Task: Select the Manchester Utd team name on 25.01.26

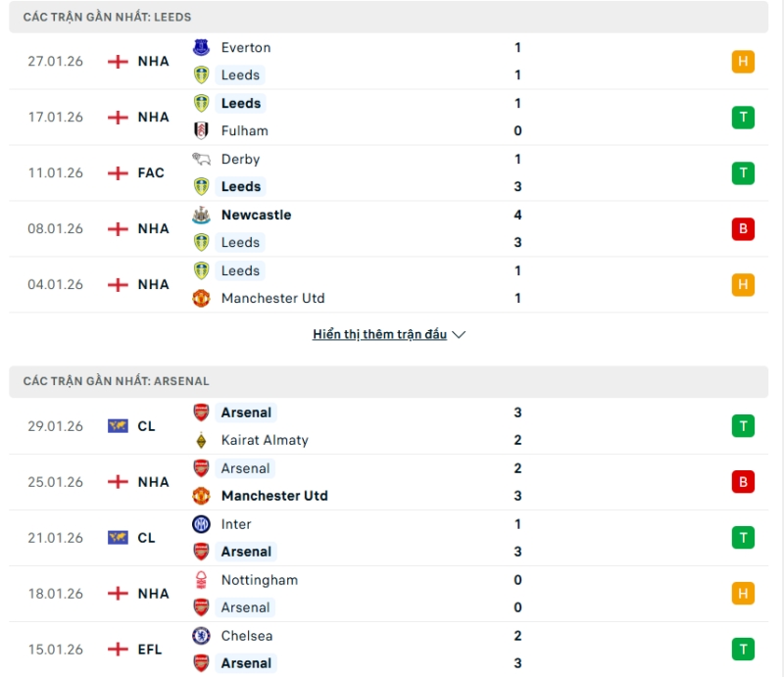Action: coord(274,496)
